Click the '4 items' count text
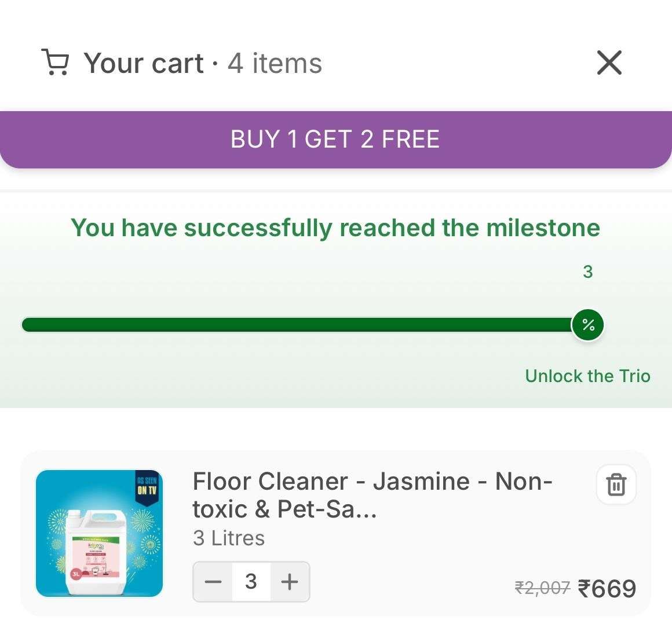The height and width of the screenshot is (620, 672). [275, 63]
